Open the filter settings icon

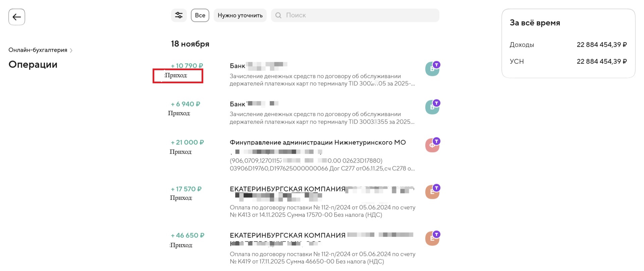pyautogui.click(x=179, y=15)
